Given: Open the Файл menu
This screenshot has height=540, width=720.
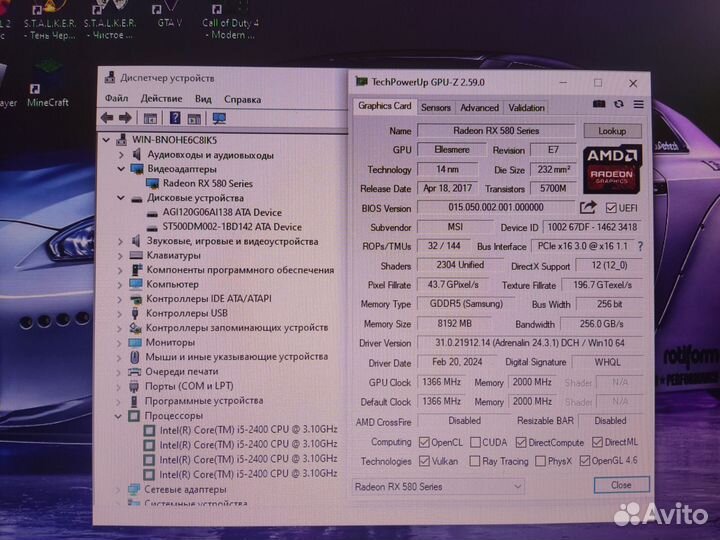Looking at the screenshot, I should coord(116,98).
